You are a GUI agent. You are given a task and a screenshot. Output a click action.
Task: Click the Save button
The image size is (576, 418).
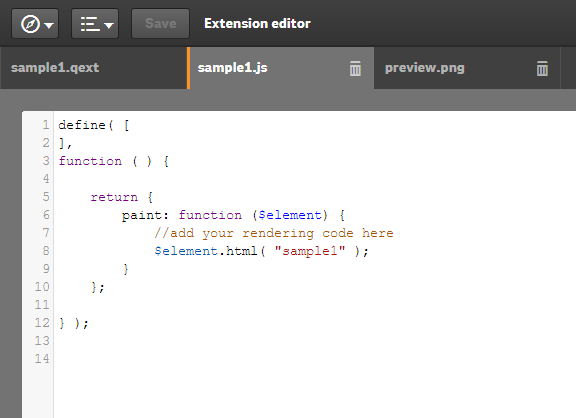[161, 24]
